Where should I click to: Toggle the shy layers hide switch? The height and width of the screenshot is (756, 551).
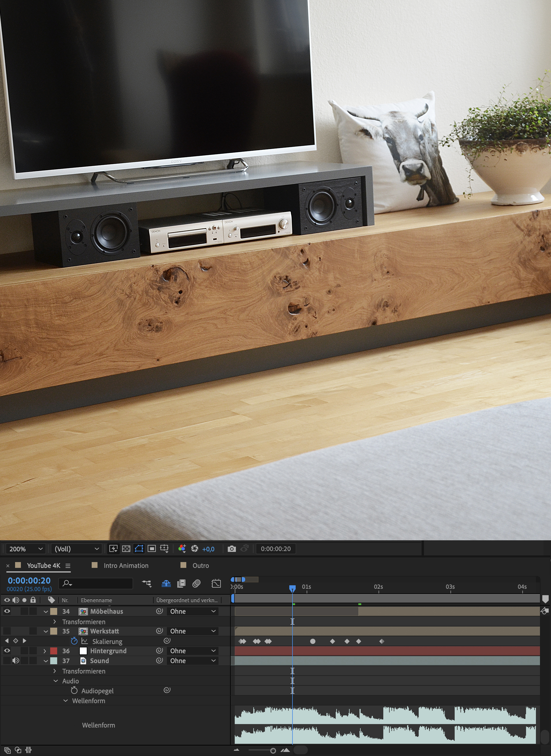(166, 584)
